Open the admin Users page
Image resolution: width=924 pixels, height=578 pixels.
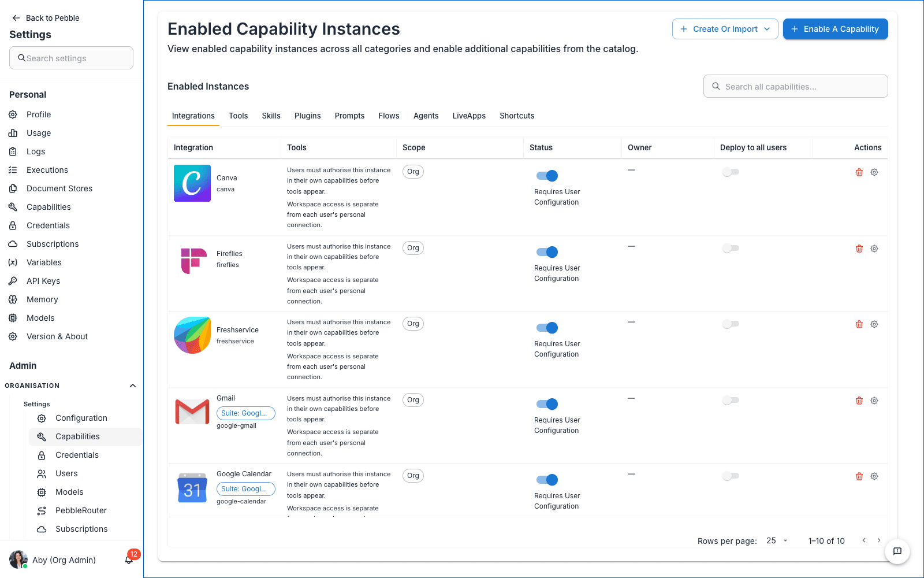pyautogui.click(x=66, y=473)
